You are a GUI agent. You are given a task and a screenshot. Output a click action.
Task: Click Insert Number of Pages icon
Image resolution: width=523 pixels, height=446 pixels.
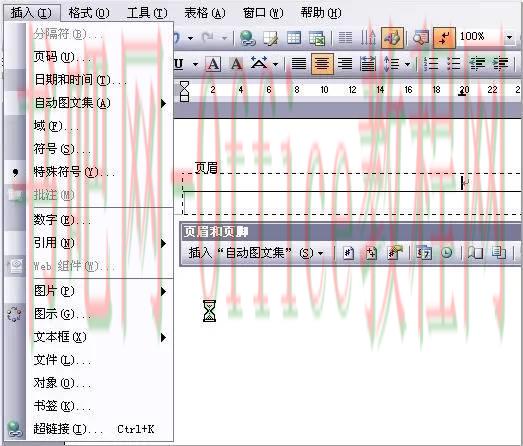(x=371, y=253)
